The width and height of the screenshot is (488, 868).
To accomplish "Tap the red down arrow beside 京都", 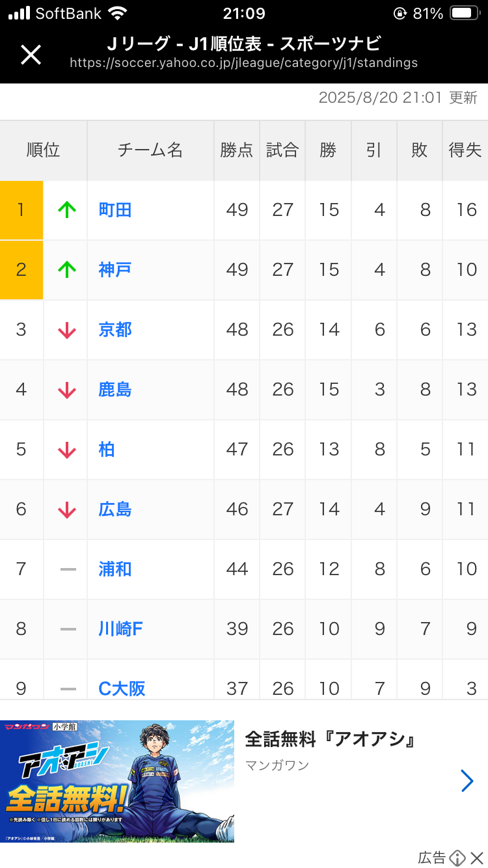I will [x=66, y=330].
